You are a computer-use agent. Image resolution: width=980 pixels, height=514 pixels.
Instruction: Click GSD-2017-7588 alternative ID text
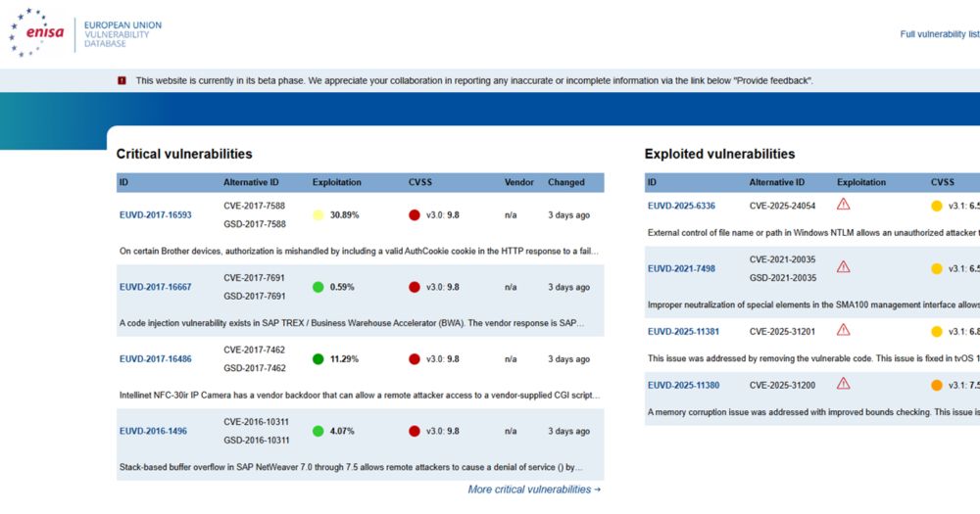coord(255,224)
